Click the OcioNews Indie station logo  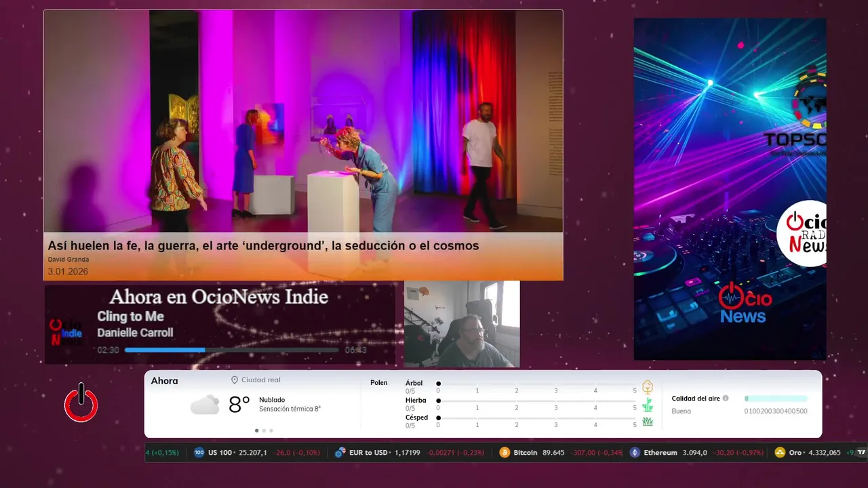click(66, 332)
